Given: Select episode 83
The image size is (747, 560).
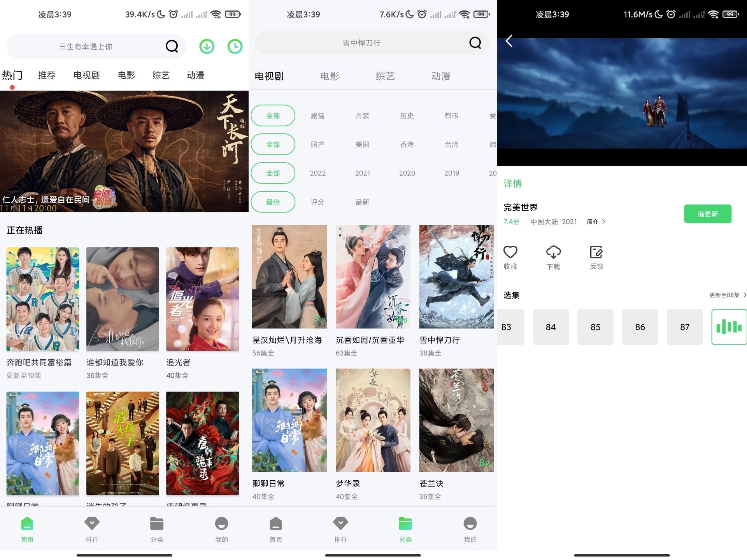Looking at the screenshot, I should (510, 327).
